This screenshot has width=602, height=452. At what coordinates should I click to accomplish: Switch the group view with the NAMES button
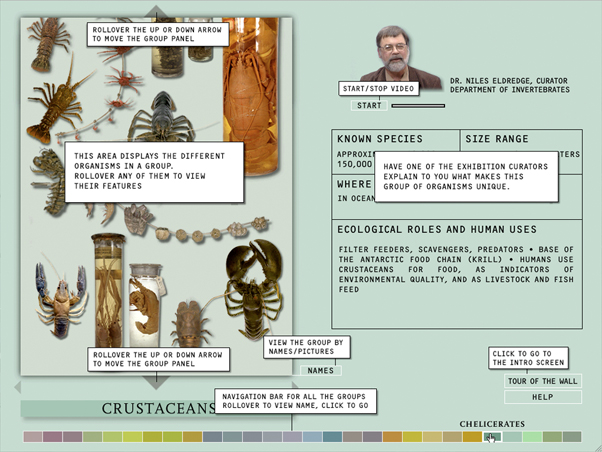pyautogui.click(x=321, y=371)
